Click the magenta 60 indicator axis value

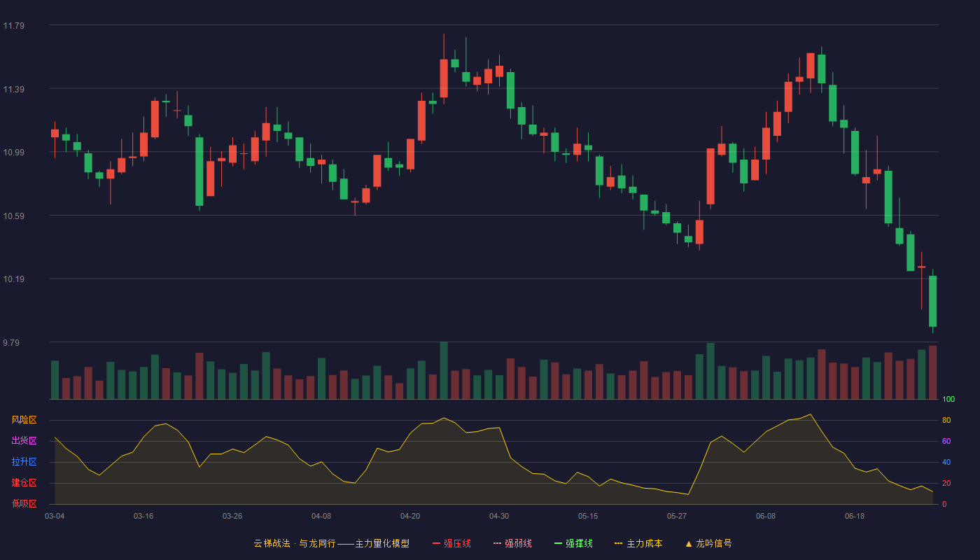point(946,442)
